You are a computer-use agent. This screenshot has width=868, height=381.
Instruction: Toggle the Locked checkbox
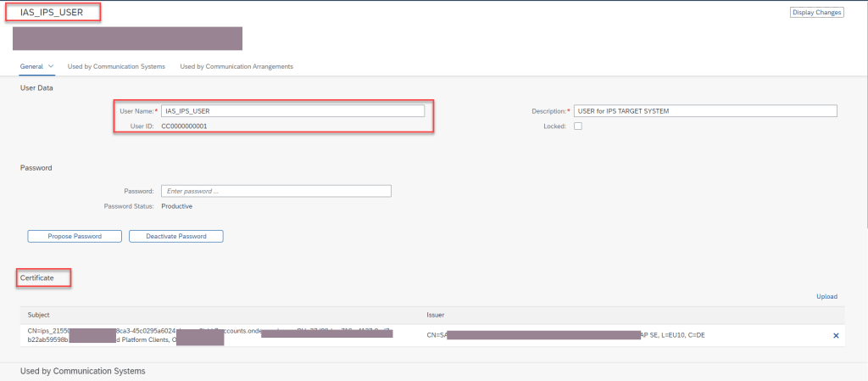coord(578,126)
